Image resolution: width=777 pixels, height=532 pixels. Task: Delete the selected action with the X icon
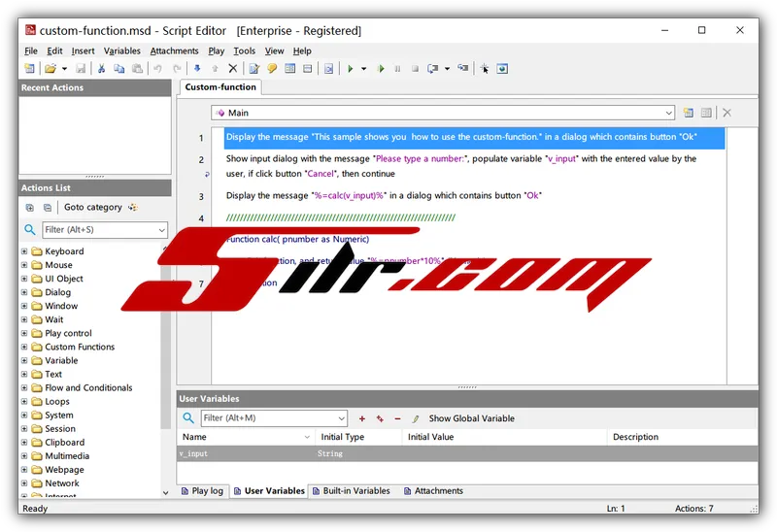click(232, 68)
